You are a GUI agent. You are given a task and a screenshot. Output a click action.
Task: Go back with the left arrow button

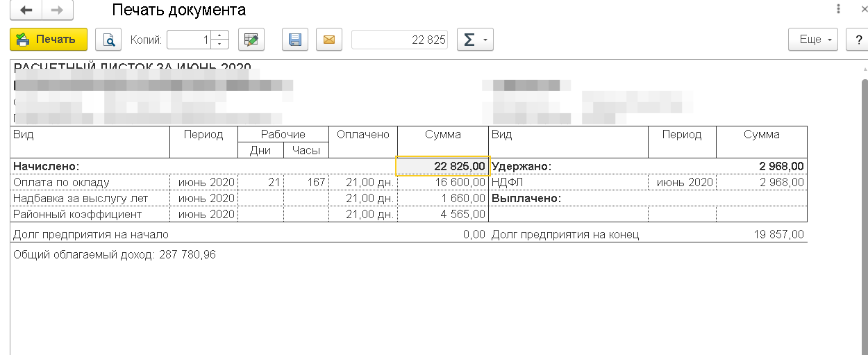26,10
